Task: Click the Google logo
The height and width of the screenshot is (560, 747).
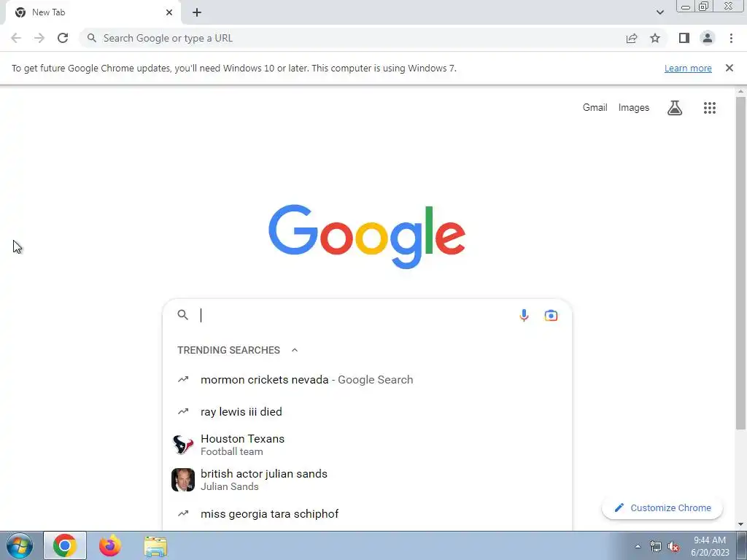Action: (367, 237)
